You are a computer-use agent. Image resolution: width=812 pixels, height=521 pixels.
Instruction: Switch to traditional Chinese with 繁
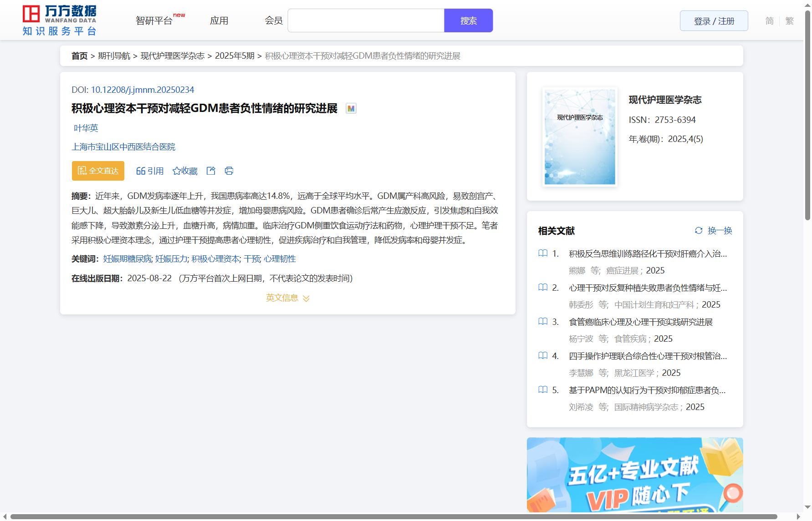790,21
